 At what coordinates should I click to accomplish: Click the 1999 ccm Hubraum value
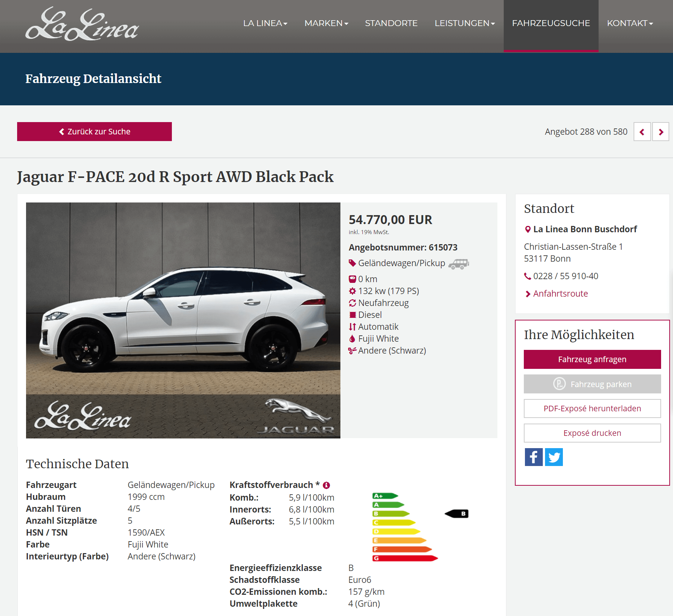pyautogui.click(x=146, y=497)
